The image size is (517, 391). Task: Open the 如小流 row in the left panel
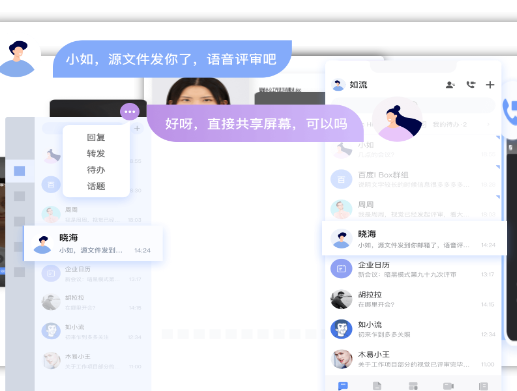pos(93,332)
